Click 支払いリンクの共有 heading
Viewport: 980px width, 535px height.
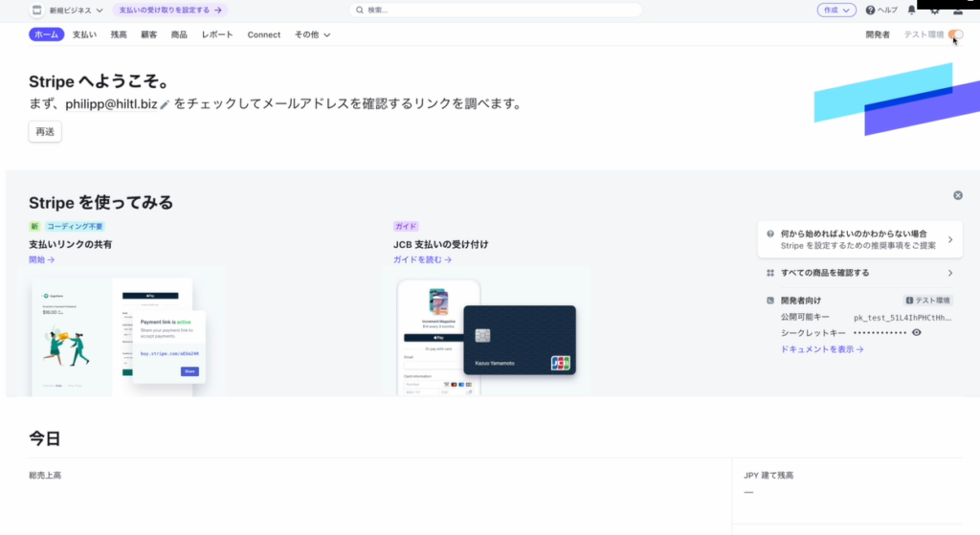click(70, 244)
